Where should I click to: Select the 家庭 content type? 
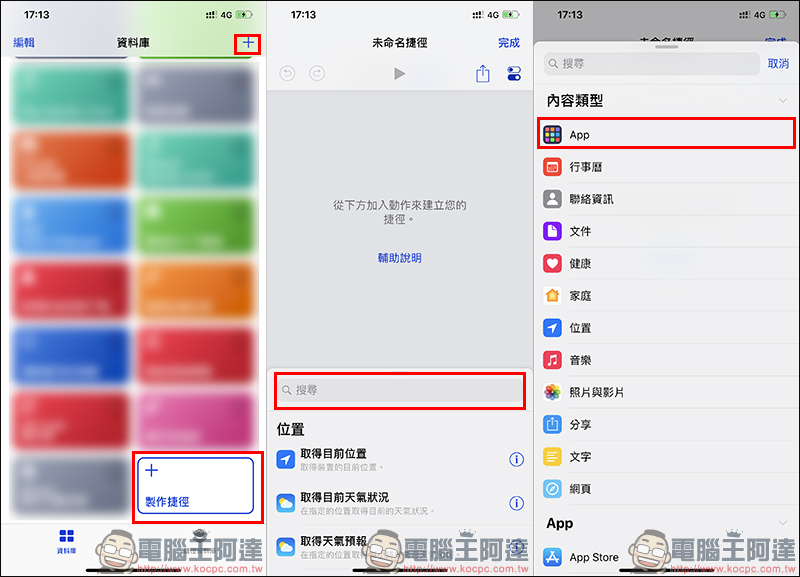[x=666, y=295]
